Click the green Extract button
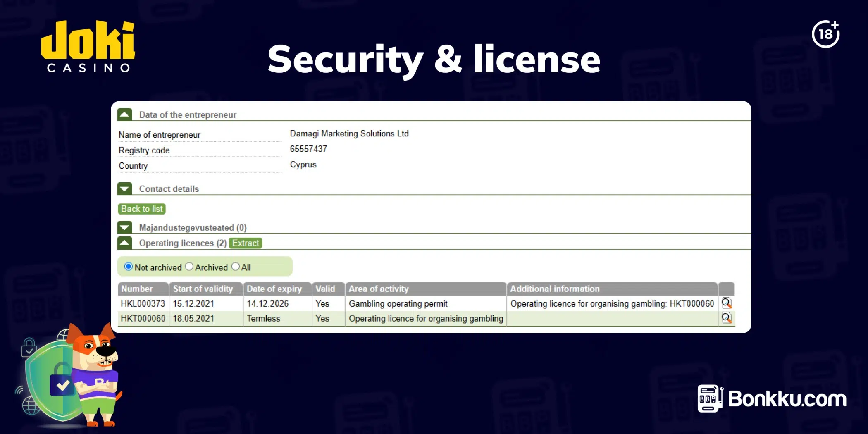 246,243
